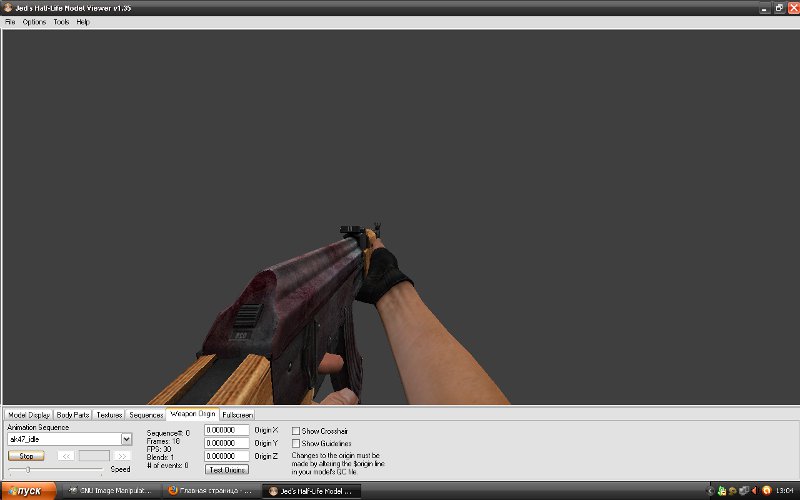Viewport: 800px width, 500px height.
Task: Open the network connection tray icon
Action: pyautogui.click(x=744, y=491)
